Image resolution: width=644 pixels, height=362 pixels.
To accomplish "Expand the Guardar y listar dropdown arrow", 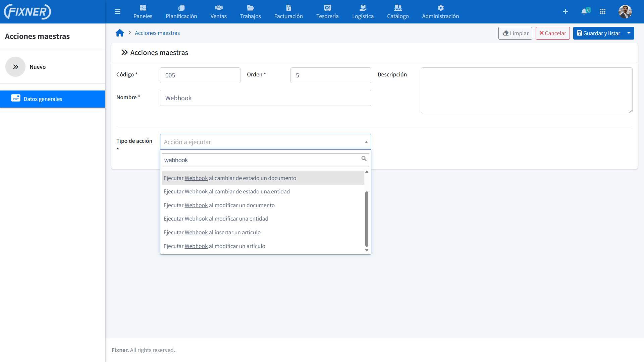I will pos(629,33).
